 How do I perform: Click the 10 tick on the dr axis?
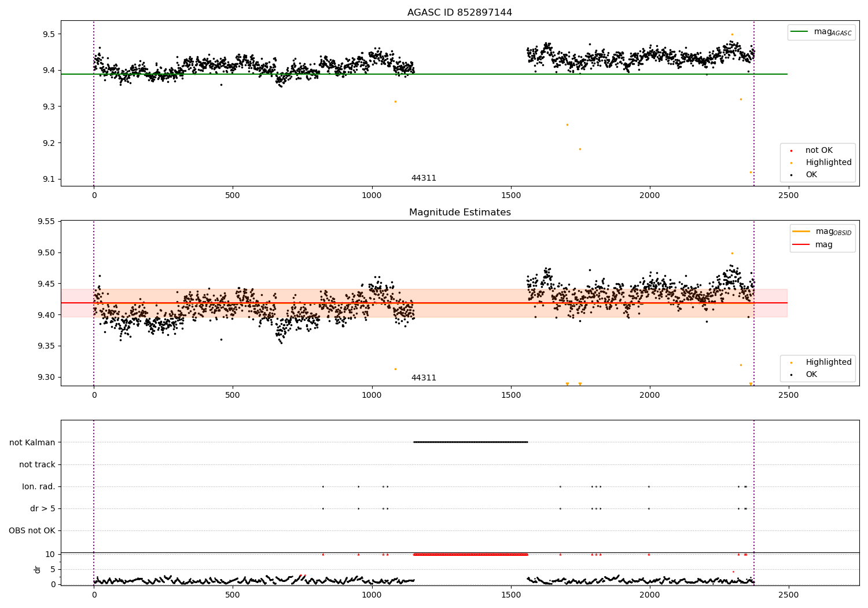point(50,554)
